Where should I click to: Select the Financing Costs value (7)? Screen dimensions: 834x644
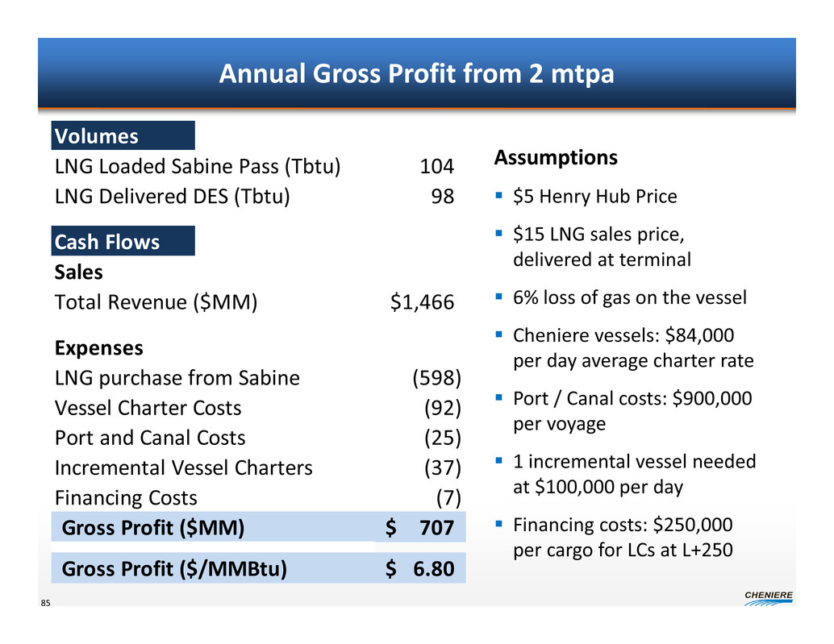pos(448,498)
